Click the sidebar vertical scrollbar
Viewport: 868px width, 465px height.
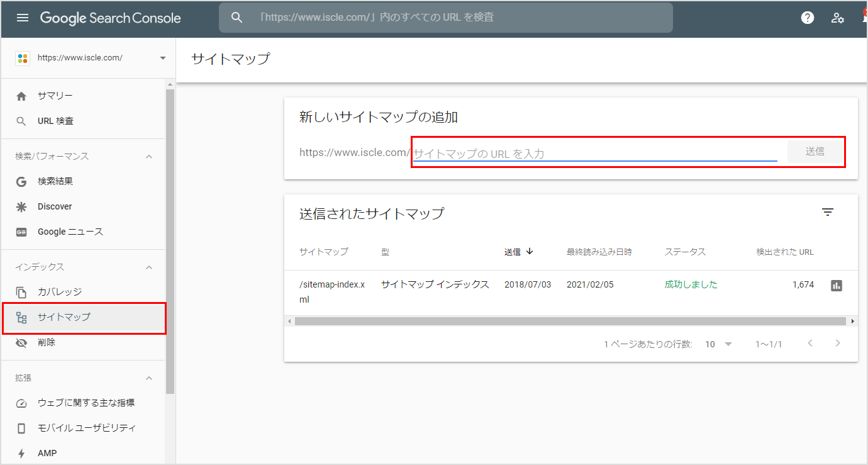pyautogui.click(x=170, y=242)
